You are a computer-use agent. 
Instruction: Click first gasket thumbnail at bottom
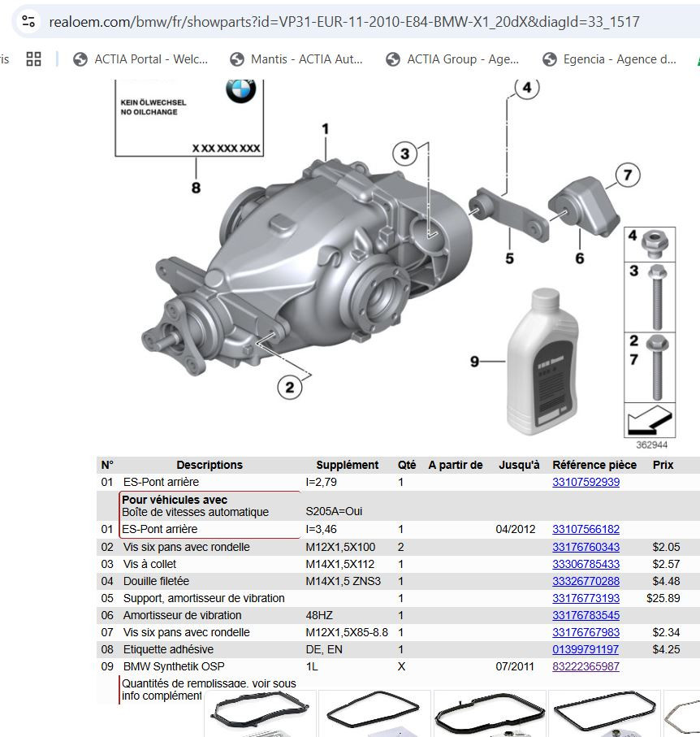(261, 713)
